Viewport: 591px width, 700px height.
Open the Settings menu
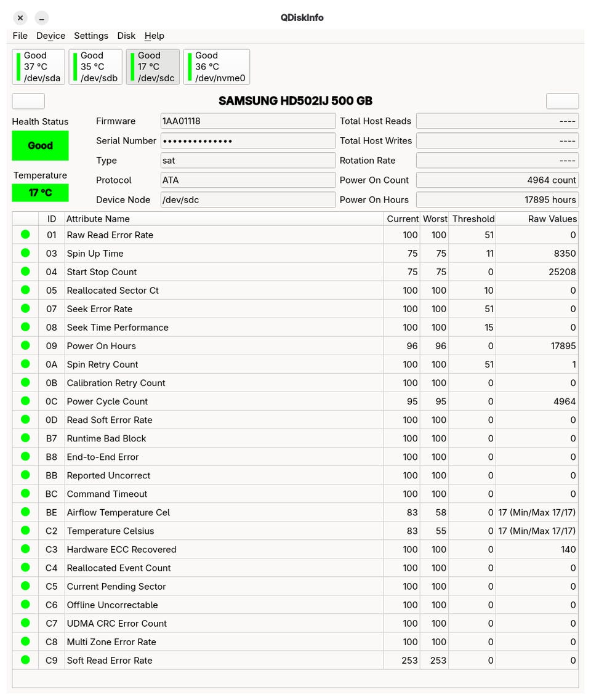(x=91, y=36)
